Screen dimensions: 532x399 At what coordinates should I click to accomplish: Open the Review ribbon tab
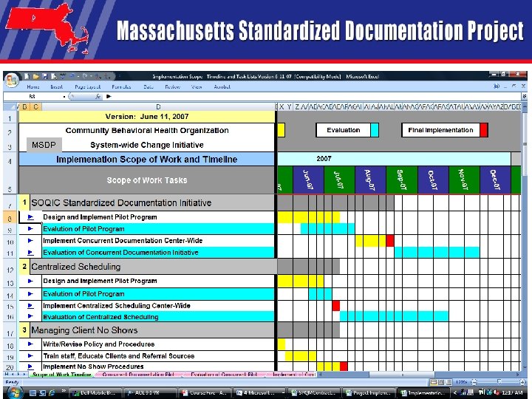point(172,87)
